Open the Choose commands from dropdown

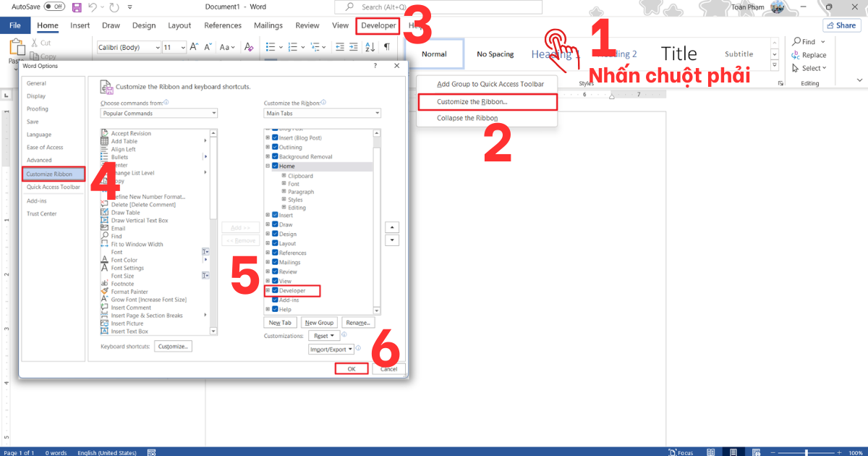click(x=159, y=114)
